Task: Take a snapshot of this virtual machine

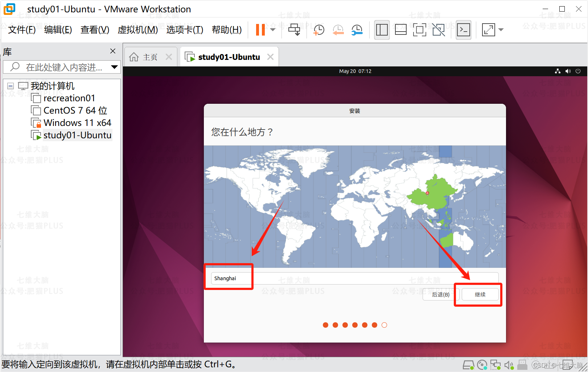Action: [x=318, y=30]
